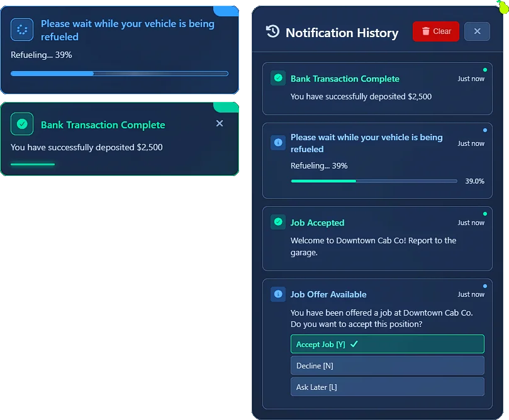This screenshot has height=420, width=509.
Task: Click the trash icon inside the Clear button
Action: 427,31
